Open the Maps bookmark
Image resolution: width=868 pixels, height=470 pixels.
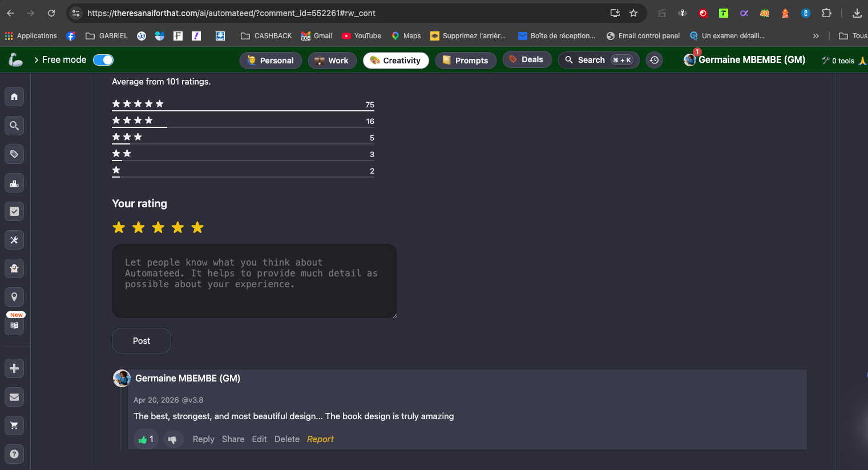coord(406,35)
